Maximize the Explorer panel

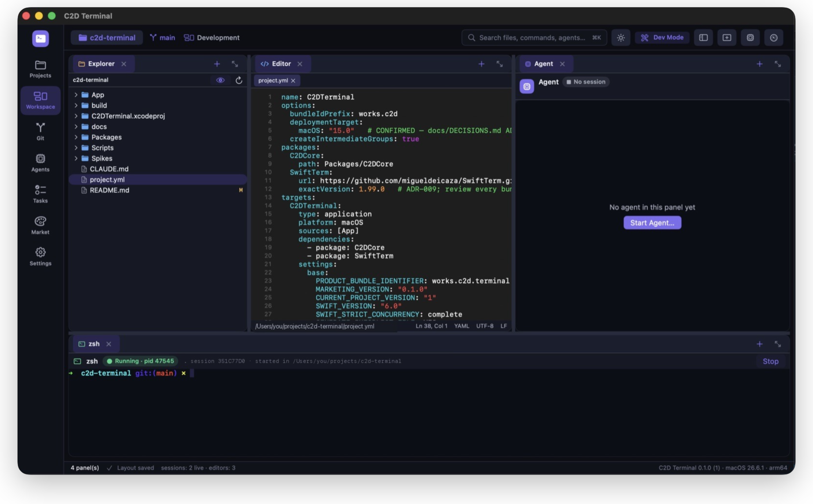pyautogui.click(x=235, y=64)
